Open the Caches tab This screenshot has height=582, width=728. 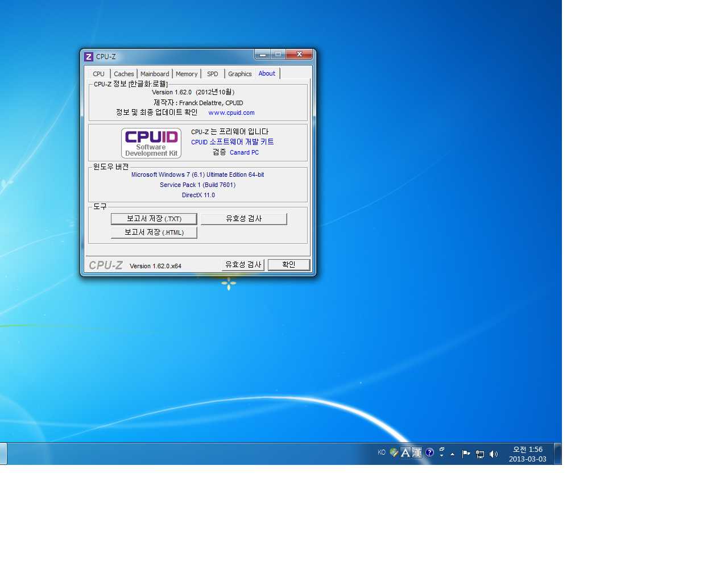pos(123,74)
